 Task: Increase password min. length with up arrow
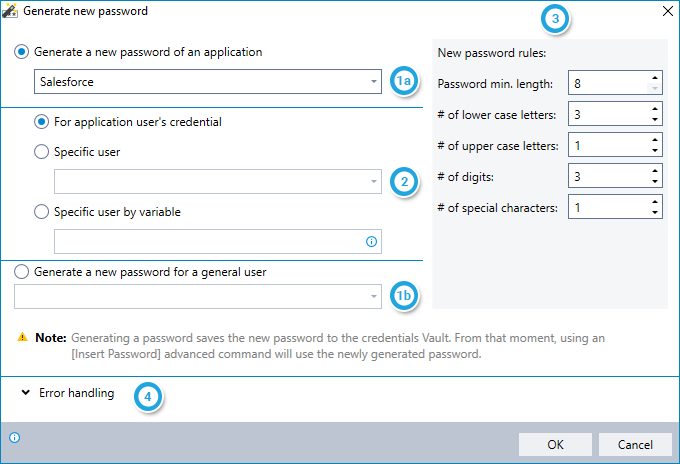(x=654, y=77)
